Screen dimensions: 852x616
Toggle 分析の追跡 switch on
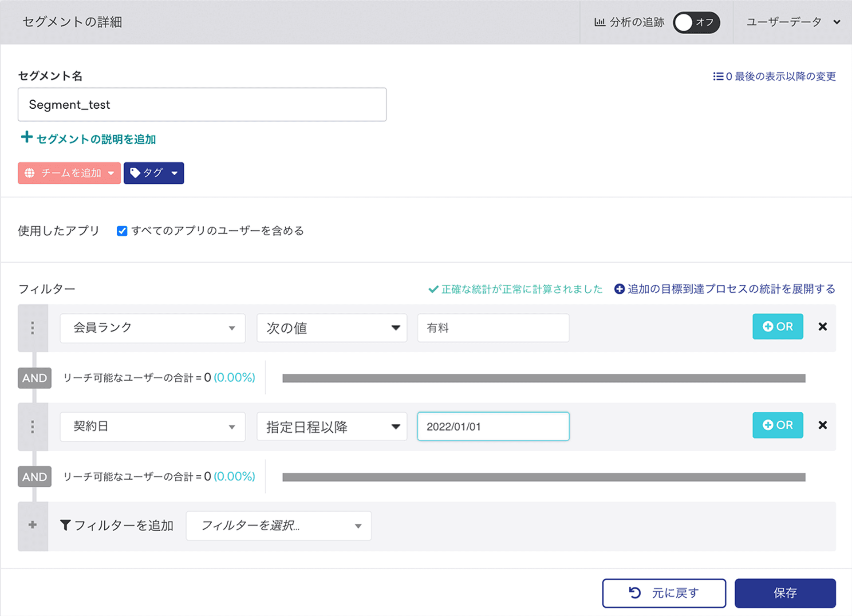point(696,22)
